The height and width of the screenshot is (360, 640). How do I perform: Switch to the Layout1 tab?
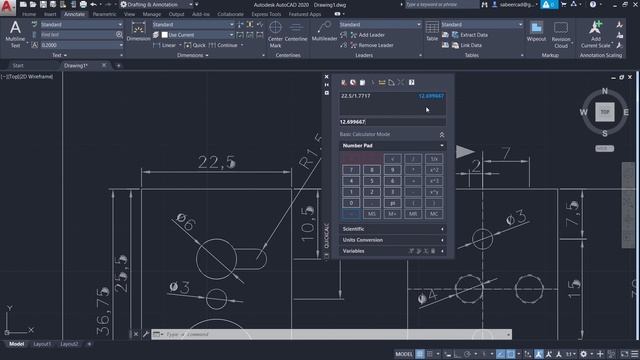42,344
